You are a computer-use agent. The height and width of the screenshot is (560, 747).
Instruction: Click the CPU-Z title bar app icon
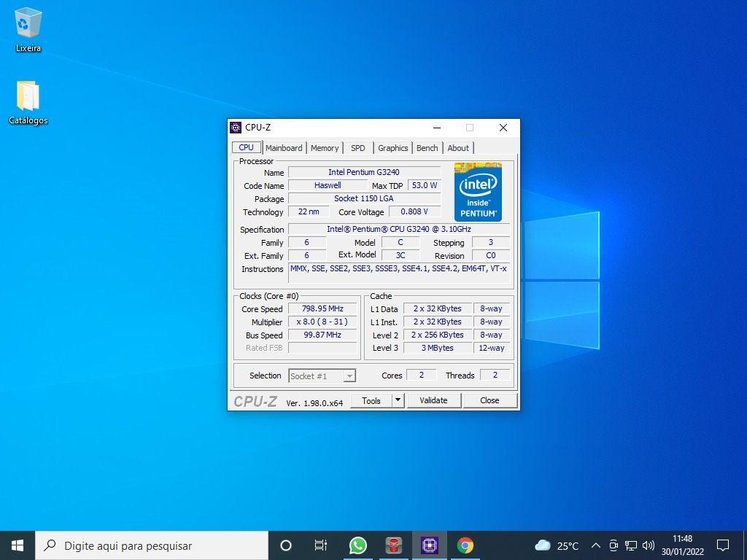(x=236, y=128)
